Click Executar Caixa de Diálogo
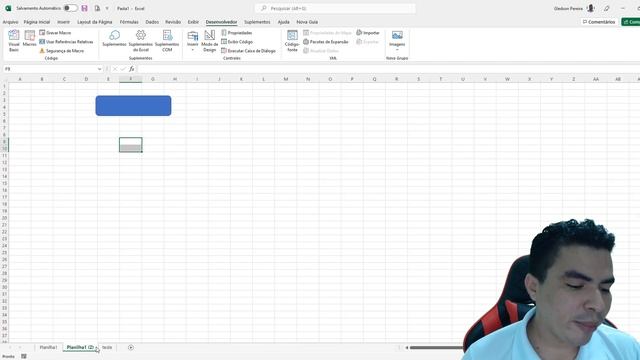 [248, 51]
